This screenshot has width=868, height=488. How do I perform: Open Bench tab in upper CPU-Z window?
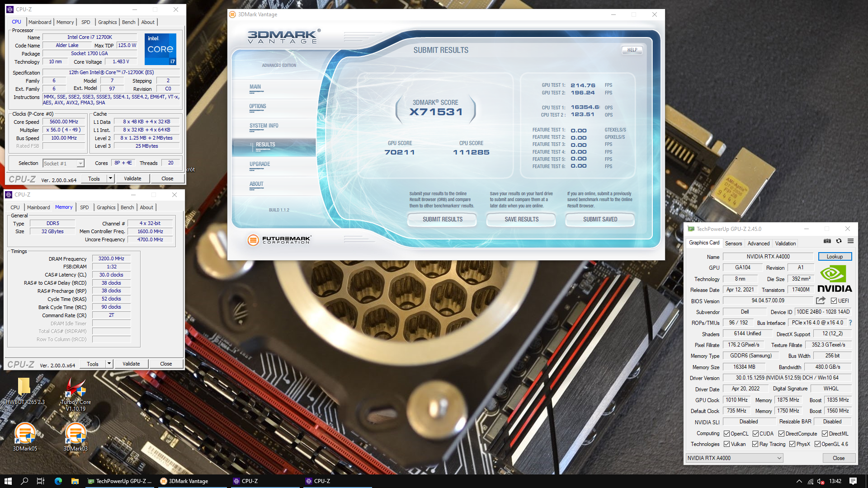[128, 22]
